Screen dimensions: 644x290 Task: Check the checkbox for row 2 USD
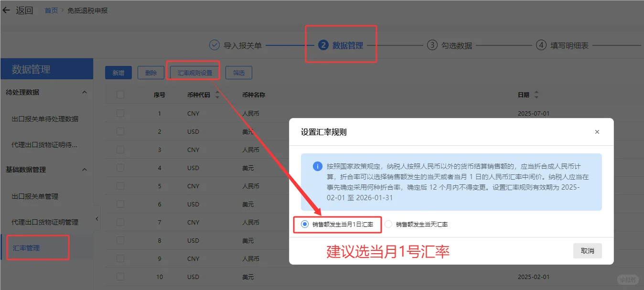pyautogui.click(x=120, y=131)
